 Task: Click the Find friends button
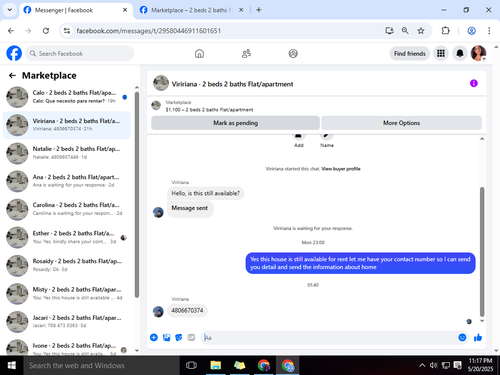click(x=410, y=53)
